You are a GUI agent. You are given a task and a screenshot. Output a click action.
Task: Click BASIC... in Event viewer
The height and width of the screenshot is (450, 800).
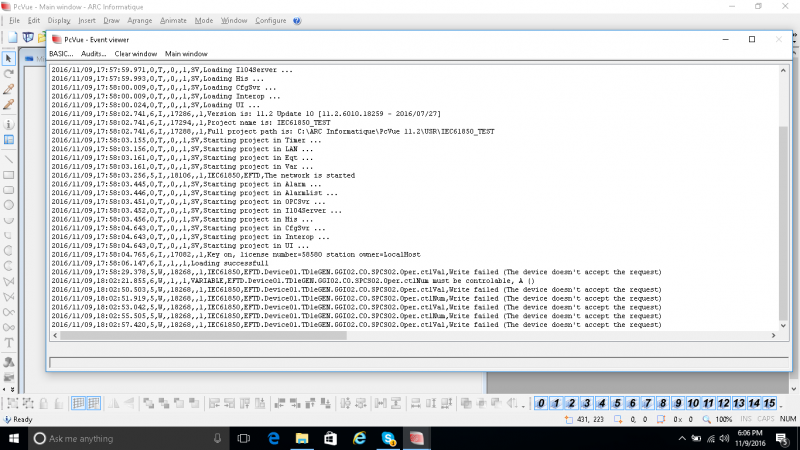point(61,54)
